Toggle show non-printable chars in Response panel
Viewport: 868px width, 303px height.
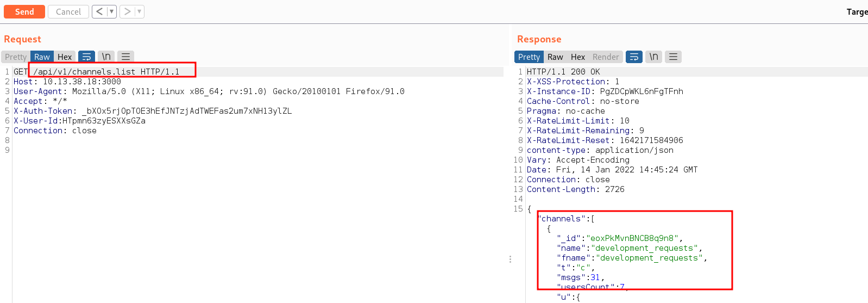pyautogui.click(x=654, y=57)
